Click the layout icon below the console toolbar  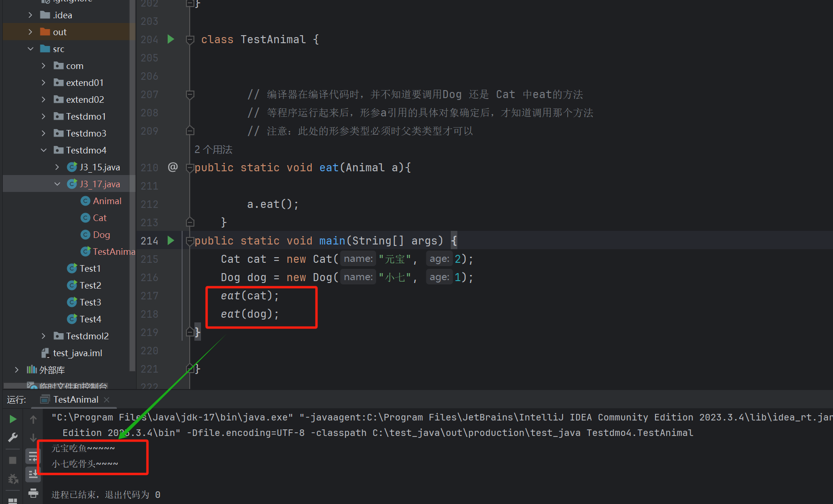click(x=13, y=501)
